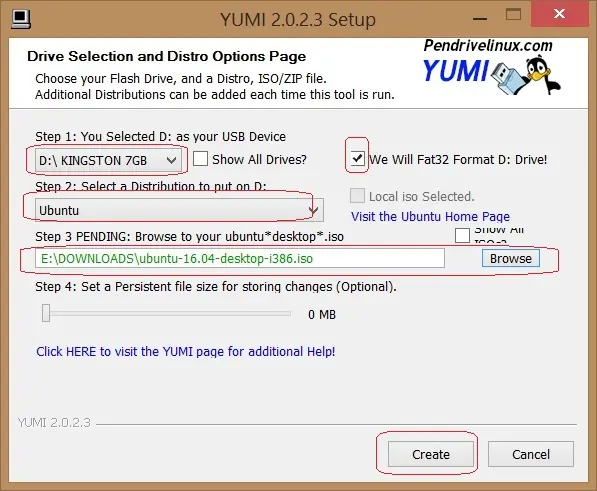The image size is (597, 491).
Task: Visit the Ubuntu Home Page link
Action: [430, 217]
